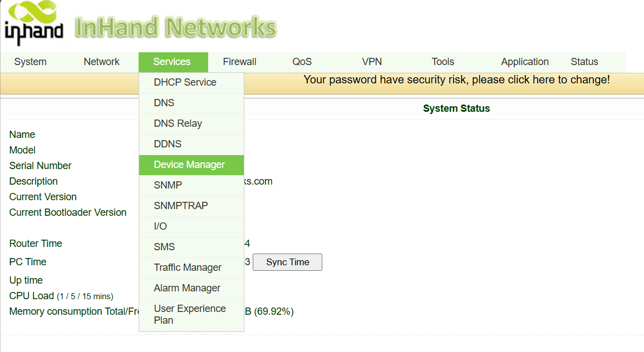Expand the QoS menu

302,62
